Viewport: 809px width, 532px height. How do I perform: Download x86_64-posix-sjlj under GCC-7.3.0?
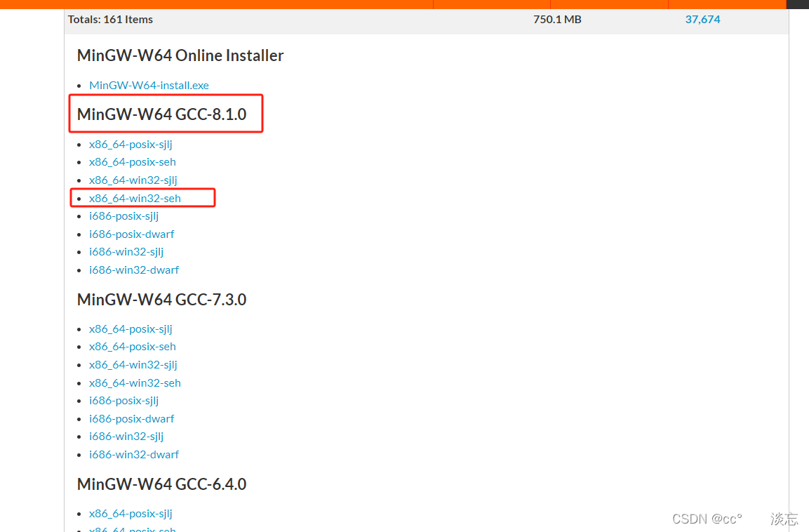(131, 329)
